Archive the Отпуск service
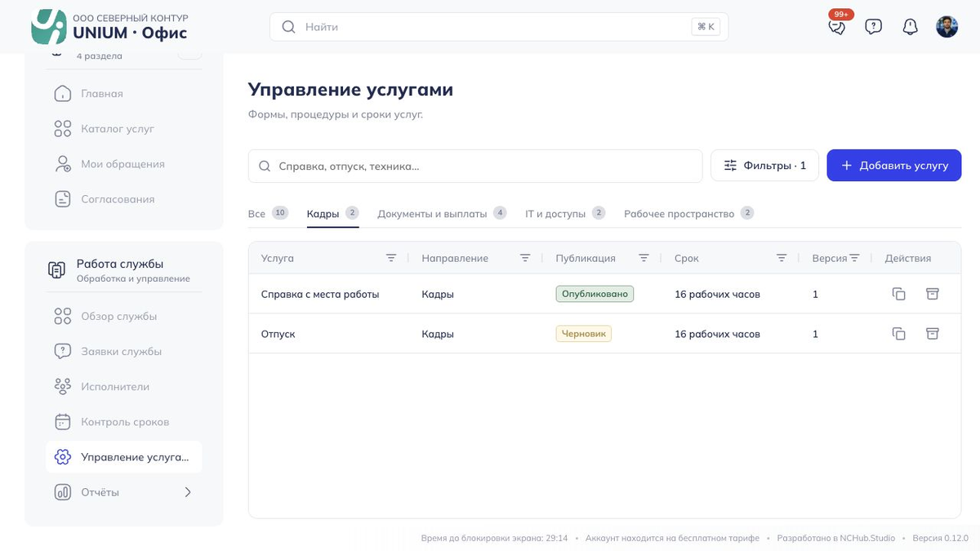This screenshot has width=980, height=551. pyautogui.click(x=932, y=334)
